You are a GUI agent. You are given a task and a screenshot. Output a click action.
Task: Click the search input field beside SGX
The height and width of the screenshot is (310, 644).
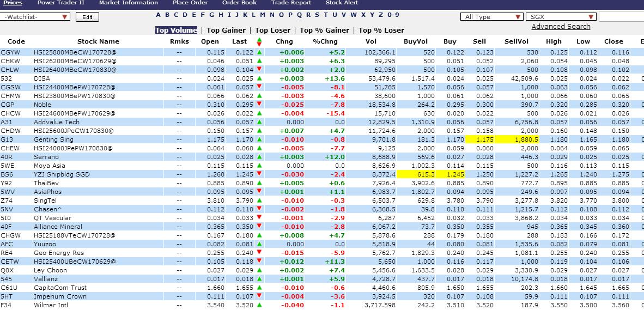pos(621,17)
